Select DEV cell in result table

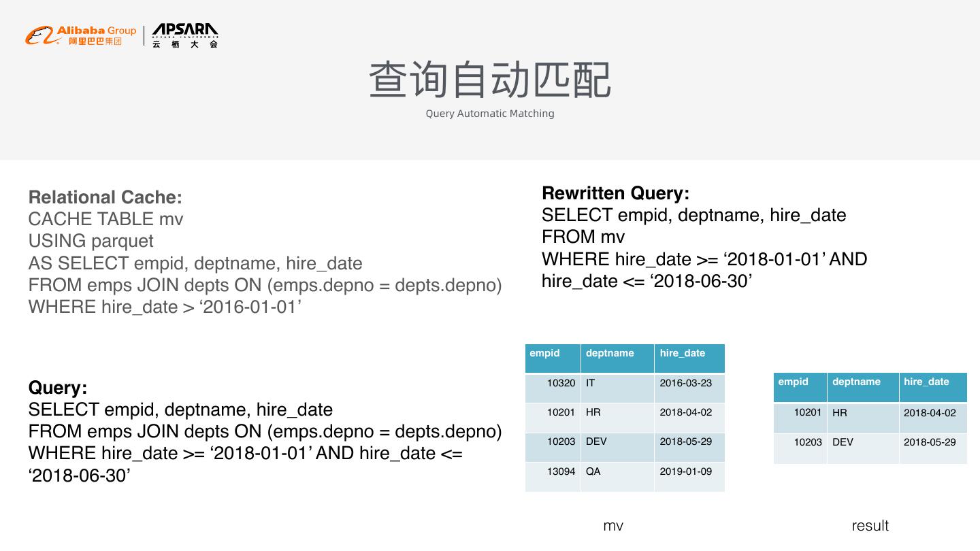pyautogui.click(x=843, y=442)
